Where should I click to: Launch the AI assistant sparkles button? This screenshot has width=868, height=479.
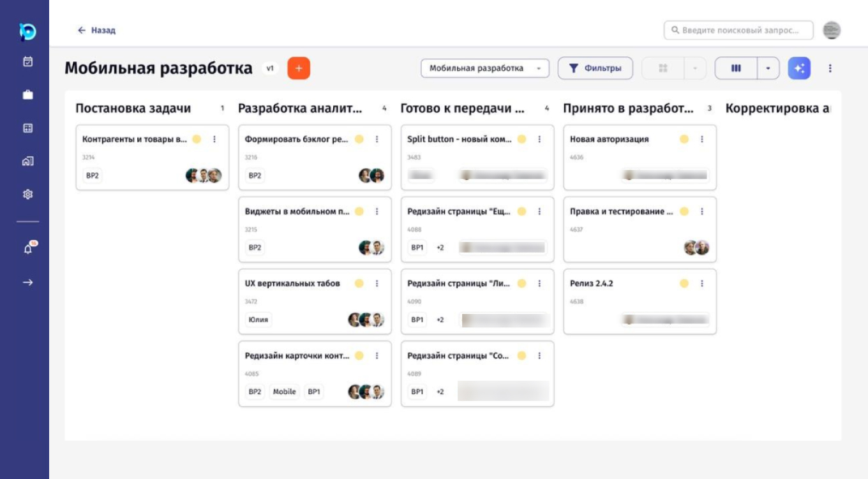801,68
